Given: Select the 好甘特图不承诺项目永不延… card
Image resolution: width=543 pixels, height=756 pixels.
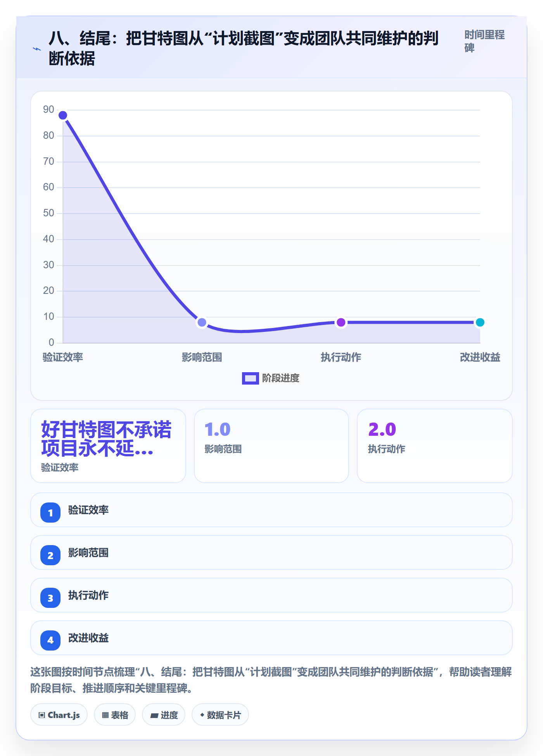Looking at the screenshot, I should 108,446.
